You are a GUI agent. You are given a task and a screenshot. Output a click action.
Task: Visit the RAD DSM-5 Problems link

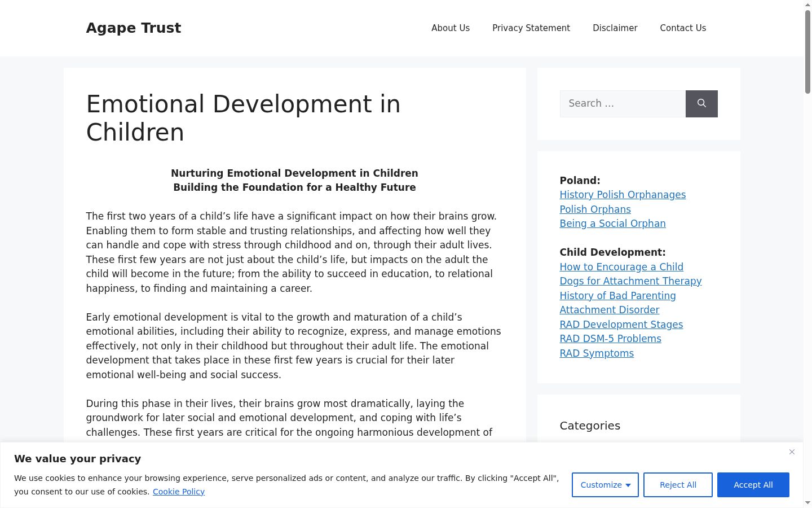(610, 339)
